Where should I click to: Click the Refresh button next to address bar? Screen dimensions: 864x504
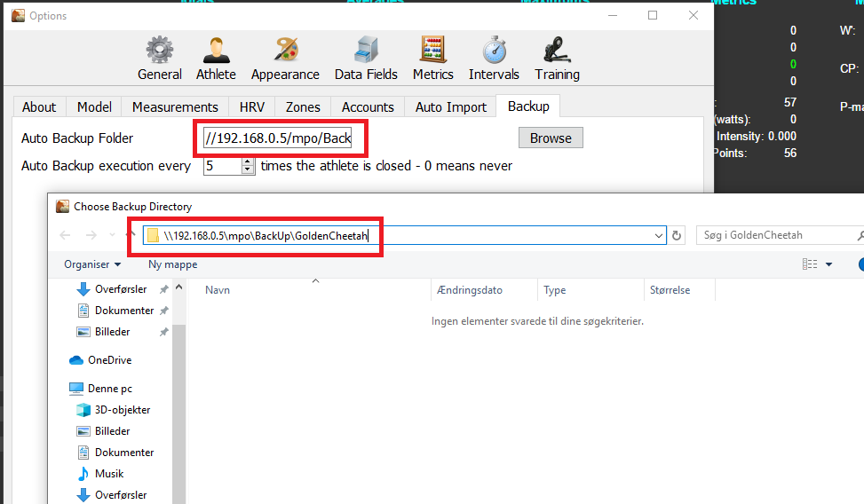677,236
